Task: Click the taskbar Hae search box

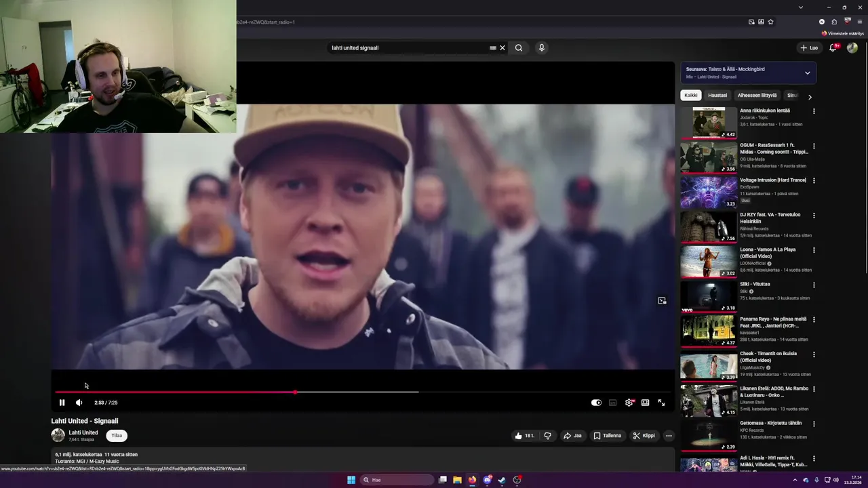Action: tap(397, 480)
